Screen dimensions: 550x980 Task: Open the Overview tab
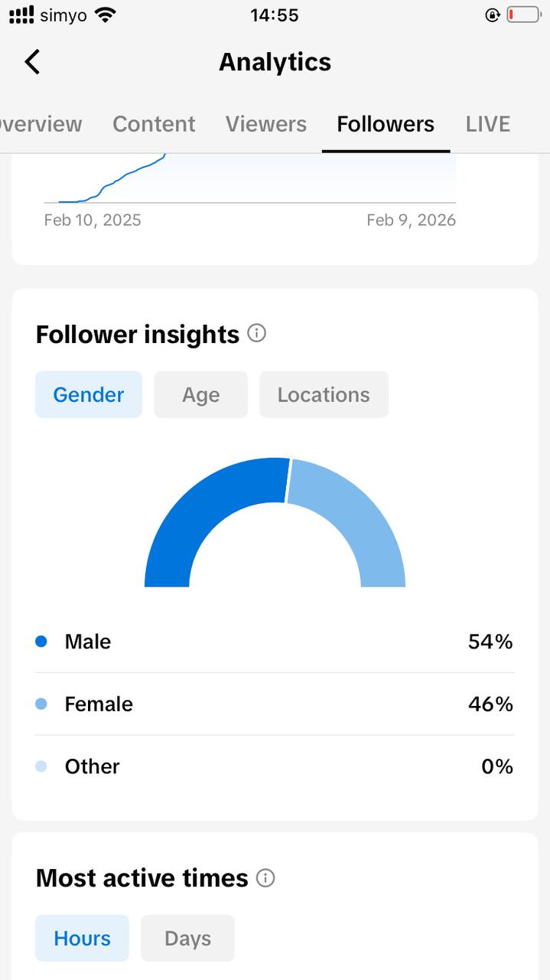(x=40, y=124)
